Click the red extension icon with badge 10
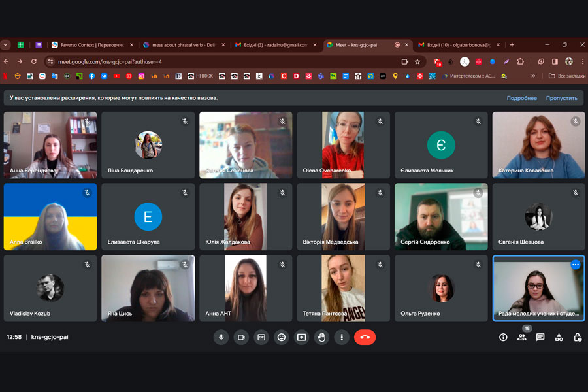Image resolution: width=588 pixels, height=392 pixels. point(437,62)
